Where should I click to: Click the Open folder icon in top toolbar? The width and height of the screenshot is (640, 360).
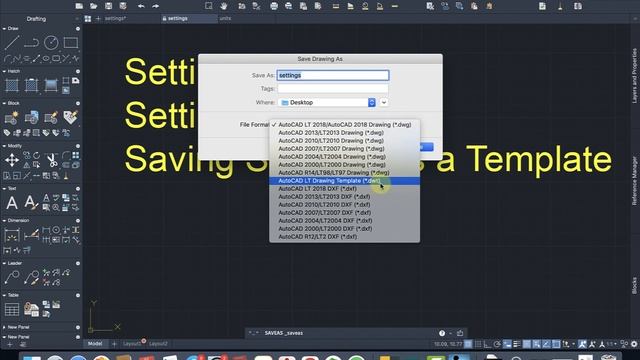tap(93, 6)
